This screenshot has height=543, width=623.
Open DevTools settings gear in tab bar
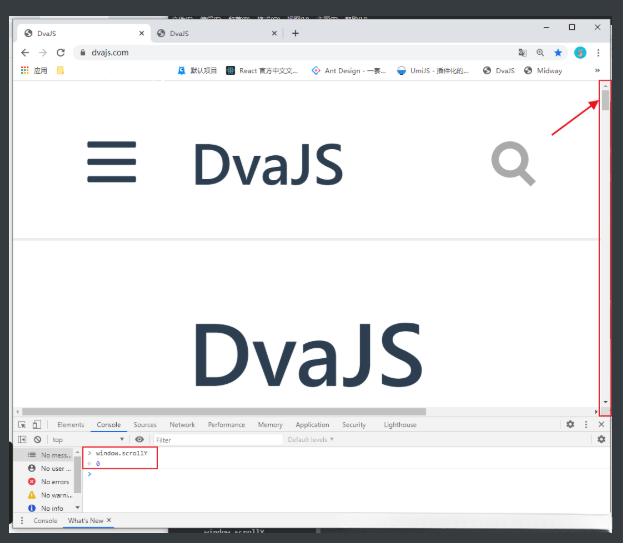(x=570, y=424)
